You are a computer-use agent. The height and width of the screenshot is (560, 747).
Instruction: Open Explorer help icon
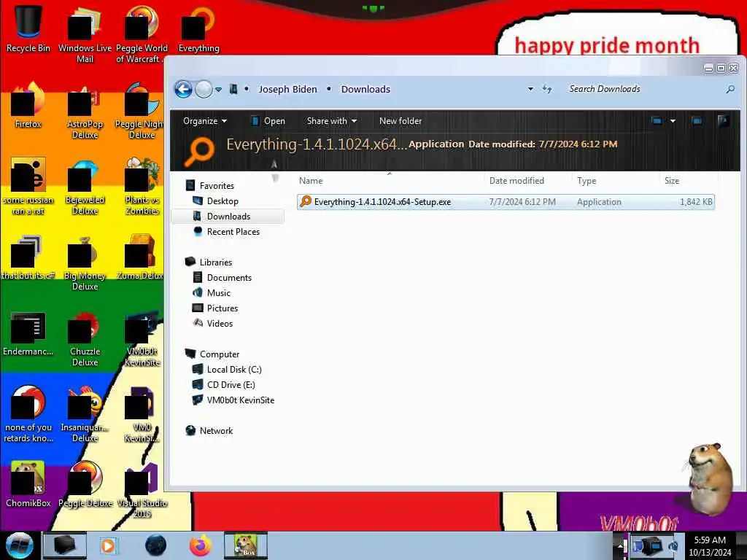point(723,121)
